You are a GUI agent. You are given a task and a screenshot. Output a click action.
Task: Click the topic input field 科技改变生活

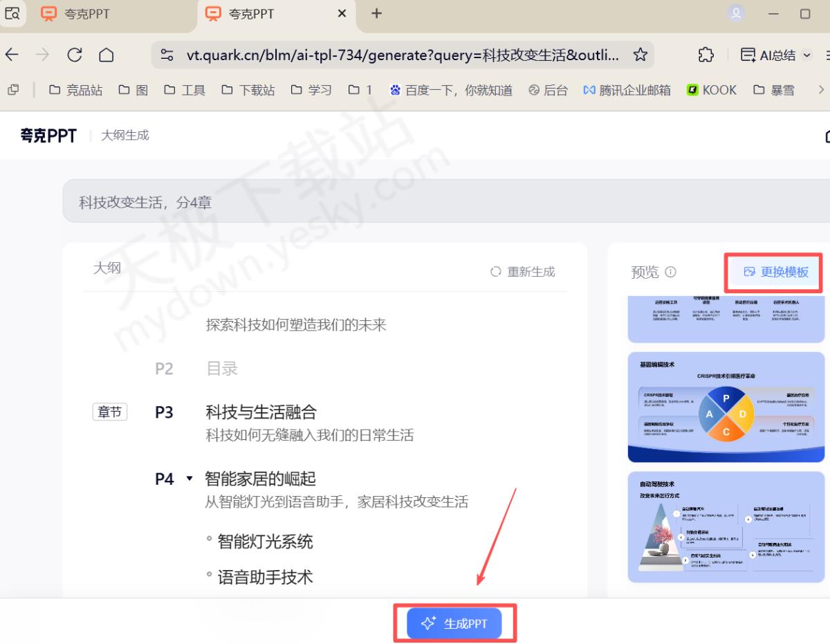tap(415, 202)
